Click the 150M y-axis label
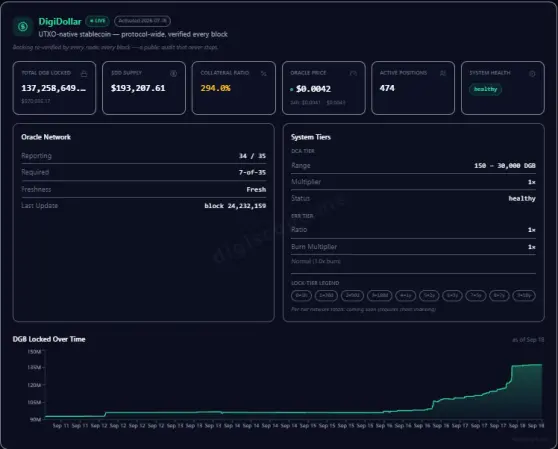Screen dimensions: 558x449 coord(35,352)
